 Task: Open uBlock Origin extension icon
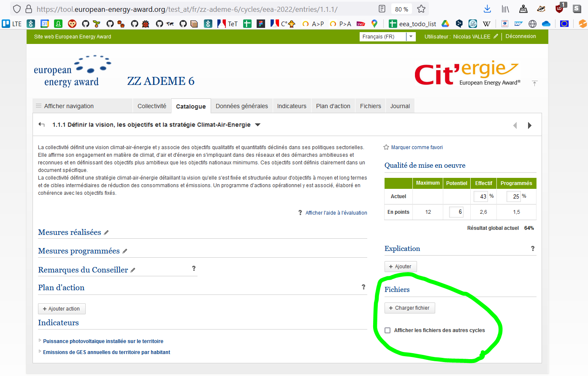[558, 8]
